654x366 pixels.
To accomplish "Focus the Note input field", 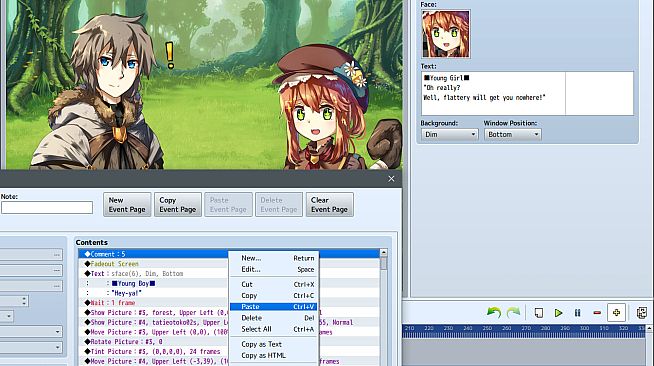I will click(x=47, y=208).
